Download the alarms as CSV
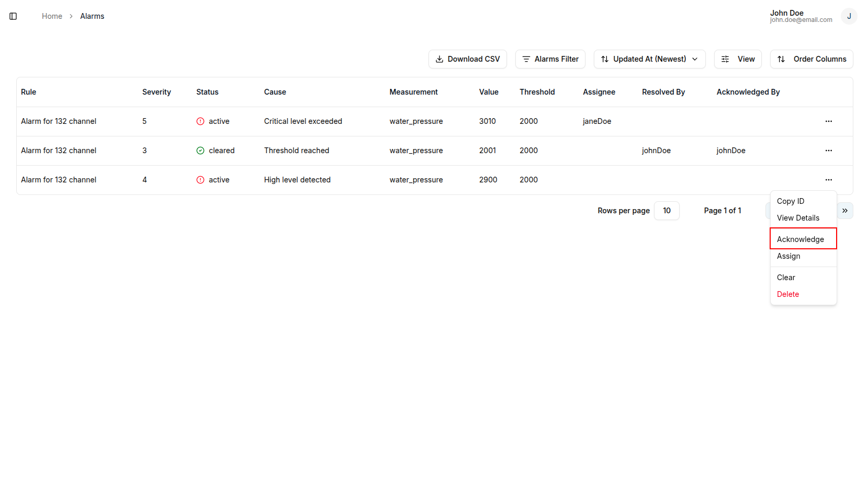868x484 pixels. (467, 59)
